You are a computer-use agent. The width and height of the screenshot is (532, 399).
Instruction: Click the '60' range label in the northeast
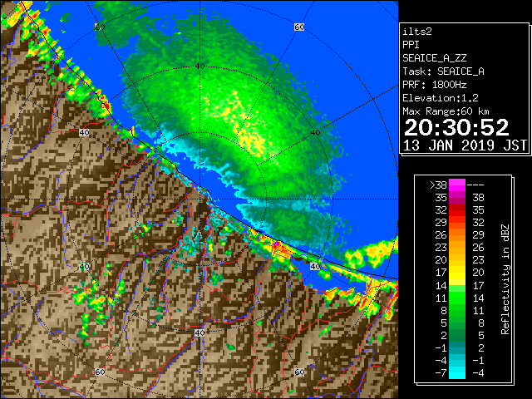click(x=299, y=27)
